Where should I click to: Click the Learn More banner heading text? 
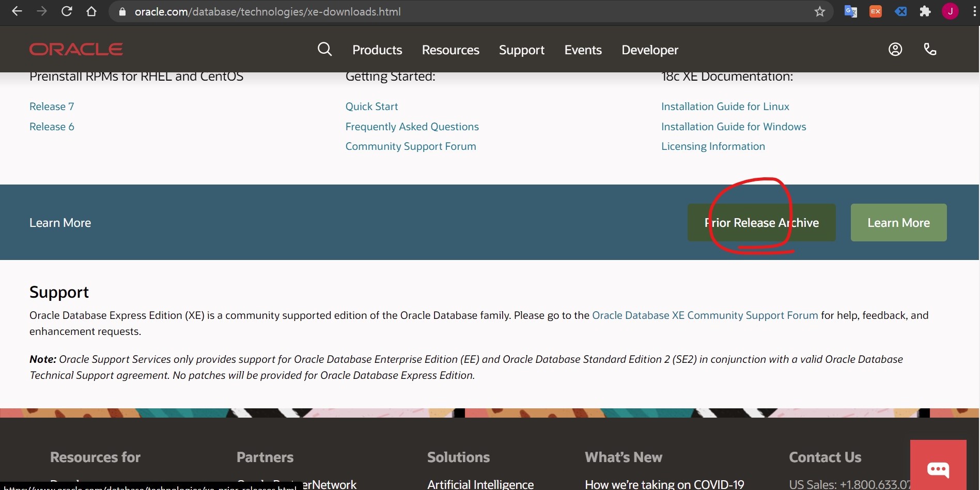60,223
